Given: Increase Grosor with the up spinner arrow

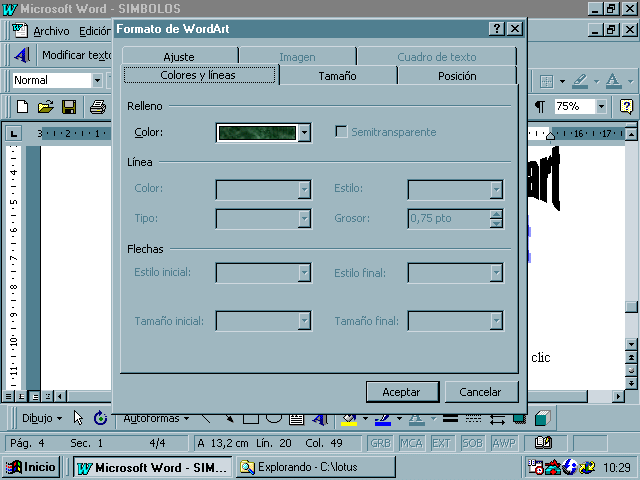Looking at the screenshot, I should (x=496, y=214).
